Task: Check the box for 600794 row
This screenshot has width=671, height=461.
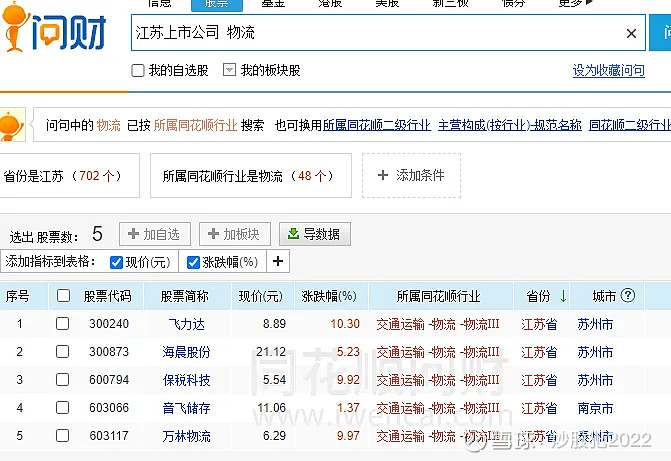Action: point(62,380)
